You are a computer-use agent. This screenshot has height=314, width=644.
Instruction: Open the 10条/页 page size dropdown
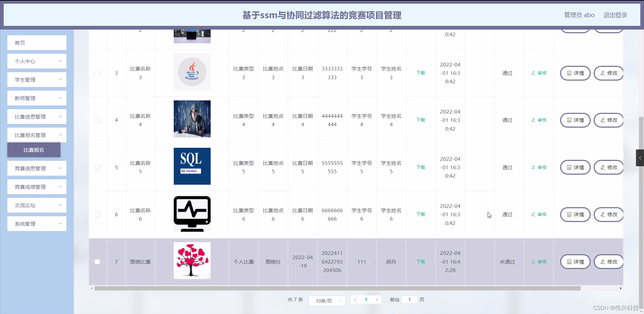[327, 301]
